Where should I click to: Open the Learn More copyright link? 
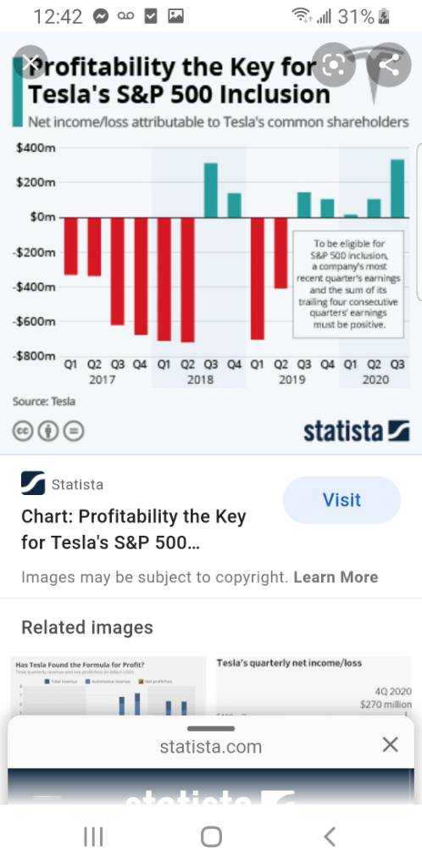336,577
